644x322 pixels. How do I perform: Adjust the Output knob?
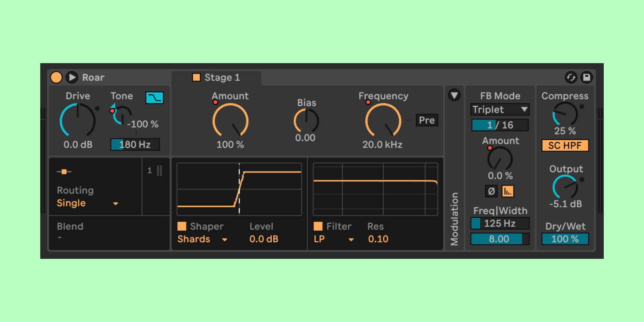coord(565,187)
